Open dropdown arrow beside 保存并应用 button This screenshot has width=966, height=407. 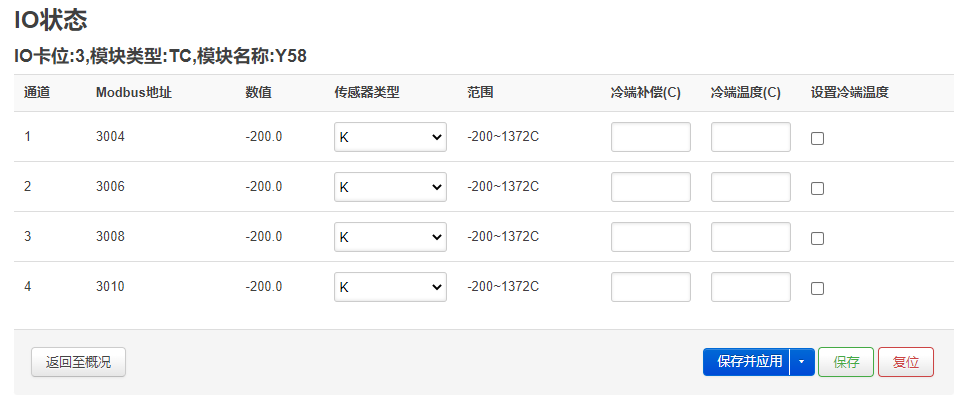(802, 362)
